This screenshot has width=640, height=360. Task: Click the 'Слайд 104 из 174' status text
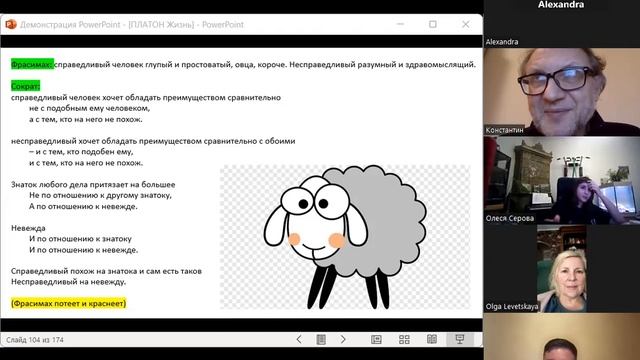coord(35,340)
